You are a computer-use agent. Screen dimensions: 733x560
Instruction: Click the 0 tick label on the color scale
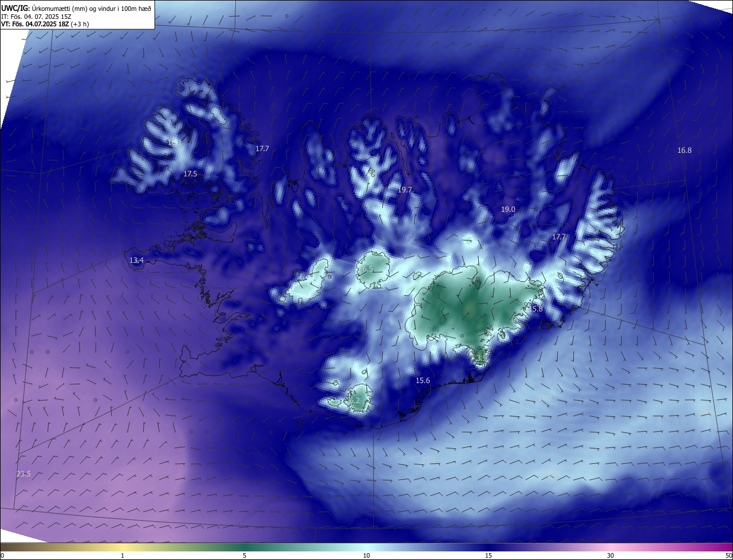2,555
